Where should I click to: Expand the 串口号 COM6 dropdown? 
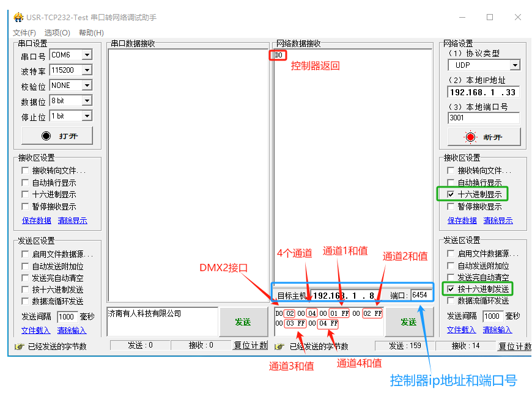pos(87,54)
